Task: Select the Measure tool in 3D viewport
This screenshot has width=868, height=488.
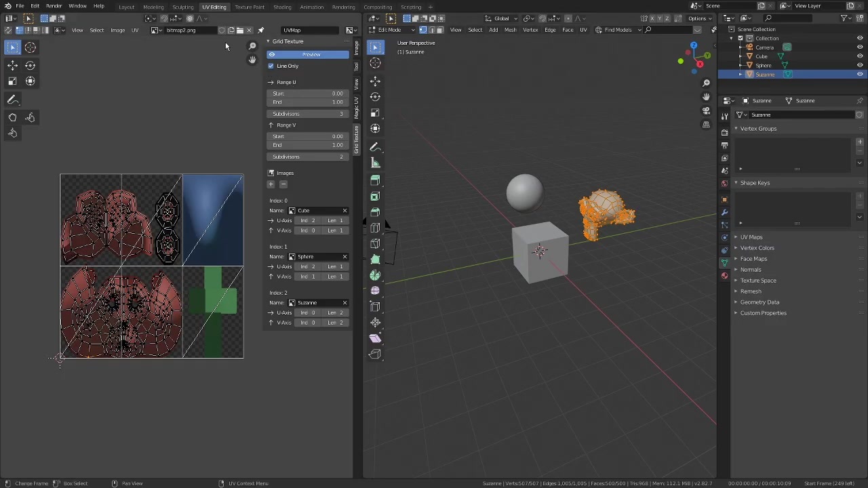Action: [375, 163]
